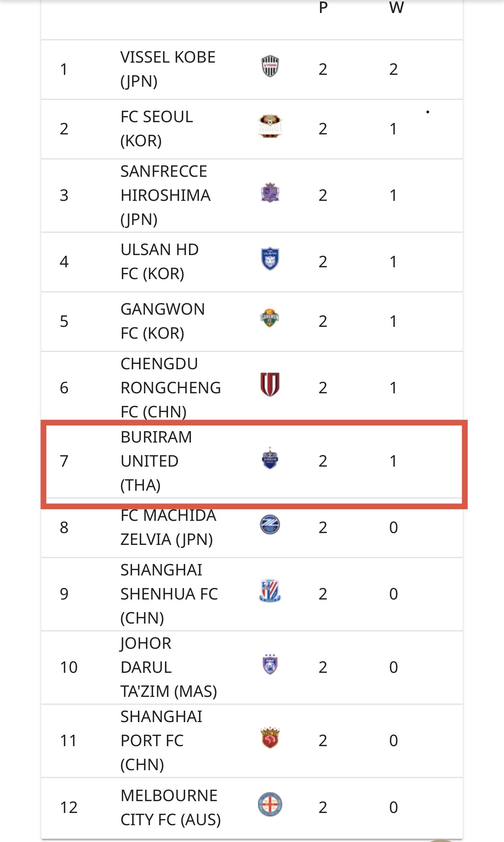Click the Vissel Kobe club crest
Viewport: 504px width, 842px height.
coord(270,66)
